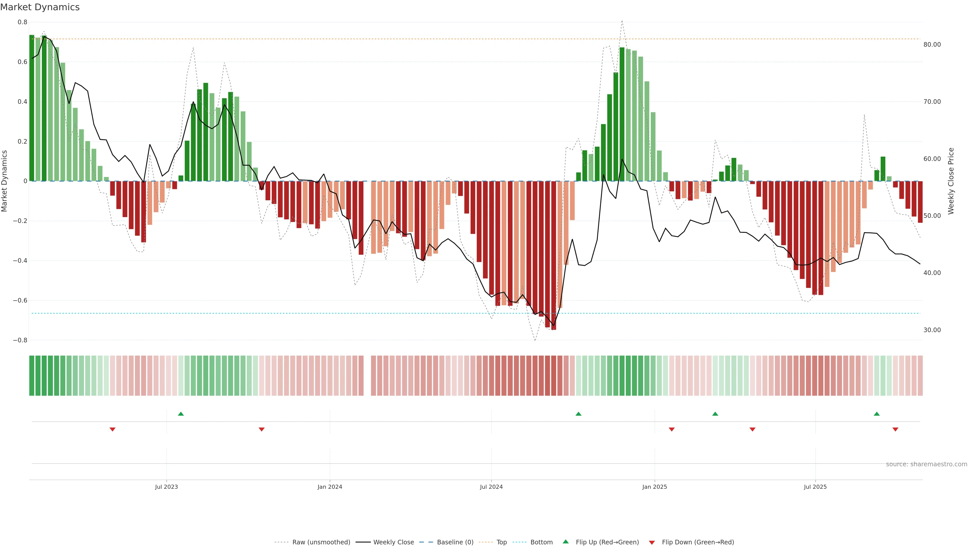Viewport: 980px width, 551px height.
Task: Click the Weekly Close Price axis title
Action: pos(951,181)
